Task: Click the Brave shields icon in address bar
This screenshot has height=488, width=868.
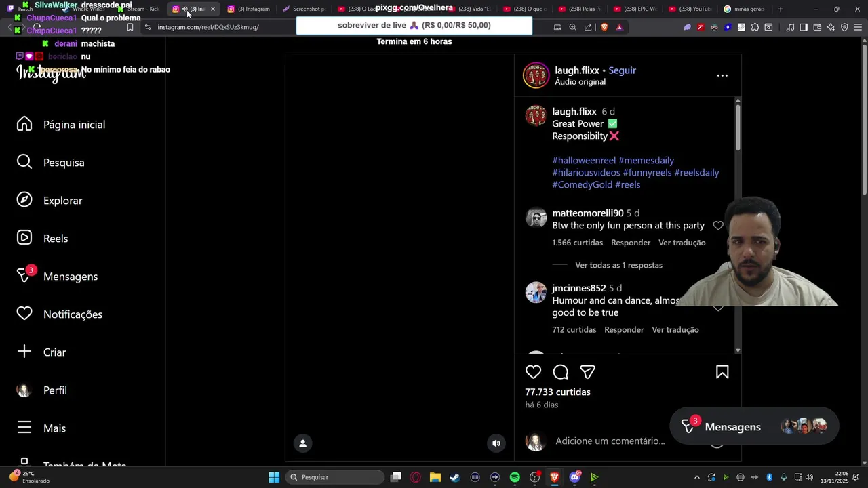Action: pyautogui.click(x=604, y=27)
